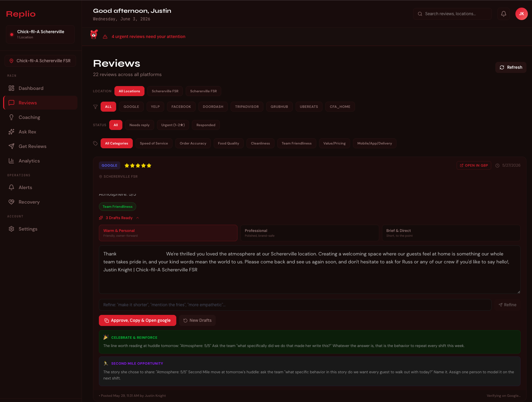Open Settings in sidebar
The height and width of the screenshot is (402, 532).
pyautogui.click(x=40, y=229)
